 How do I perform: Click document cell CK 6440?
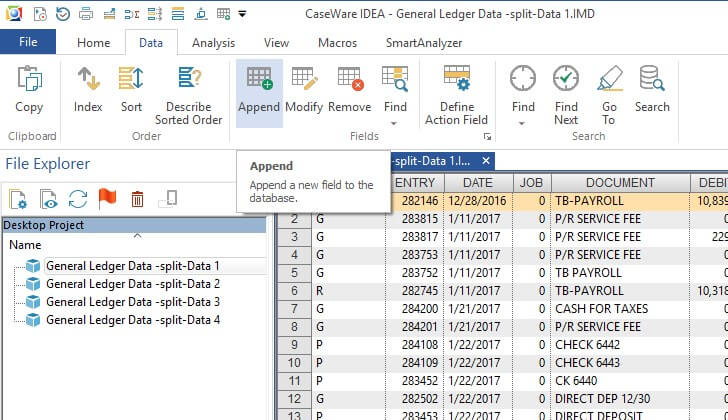(x=620, y=381)
